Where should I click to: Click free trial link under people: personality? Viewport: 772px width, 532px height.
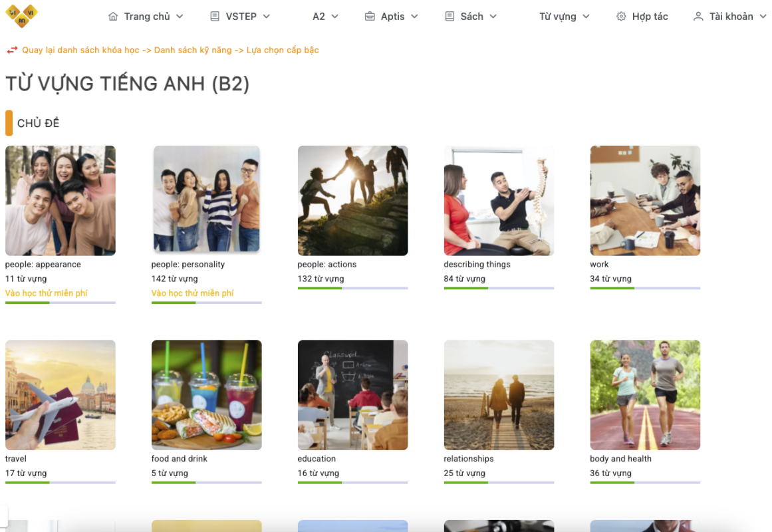(193, 293)
